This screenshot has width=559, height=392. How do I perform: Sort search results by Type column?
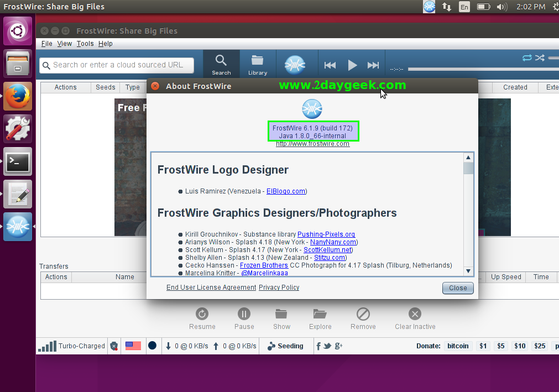[x=133, y=87]
